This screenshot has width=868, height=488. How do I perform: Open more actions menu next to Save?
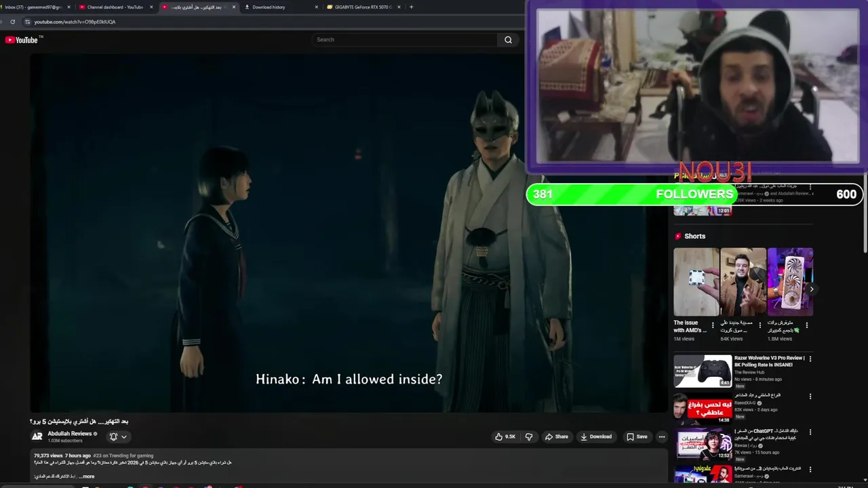(x=662, y=436)
